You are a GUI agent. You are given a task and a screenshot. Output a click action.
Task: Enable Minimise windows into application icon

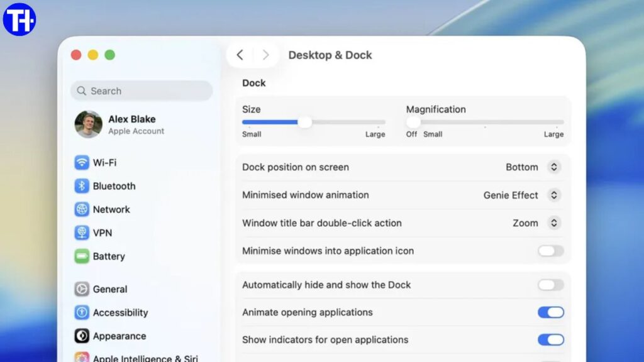[x=550, y=251]
